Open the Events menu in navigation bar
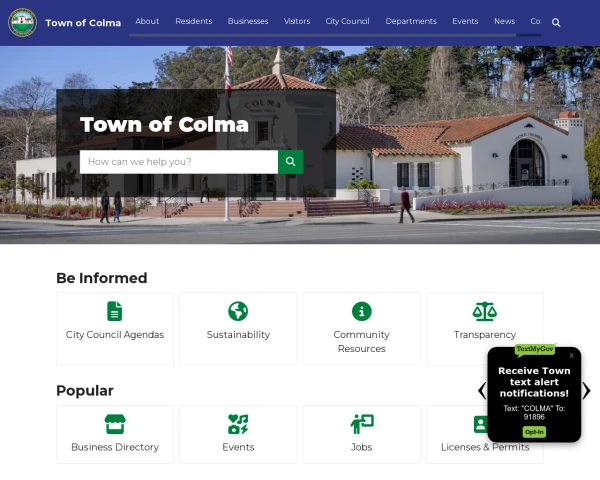Viewport: 600px width, 480px height. (465, 21)
